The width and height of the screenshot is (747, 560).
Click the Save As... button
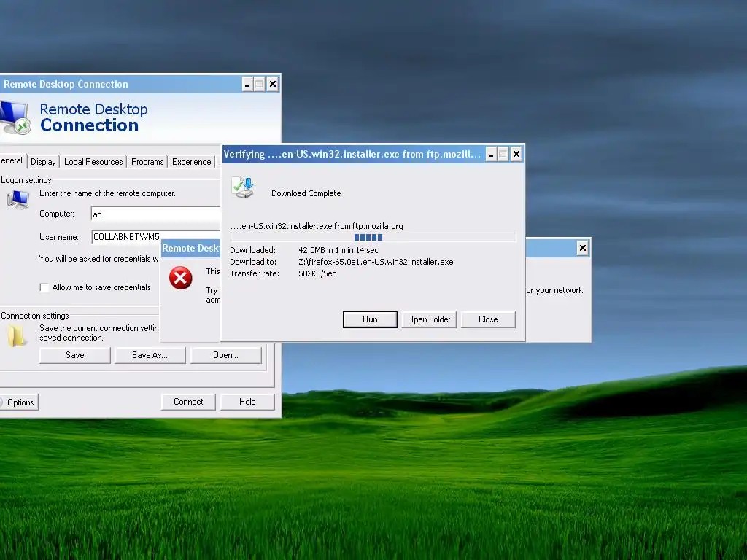(150, 355)
